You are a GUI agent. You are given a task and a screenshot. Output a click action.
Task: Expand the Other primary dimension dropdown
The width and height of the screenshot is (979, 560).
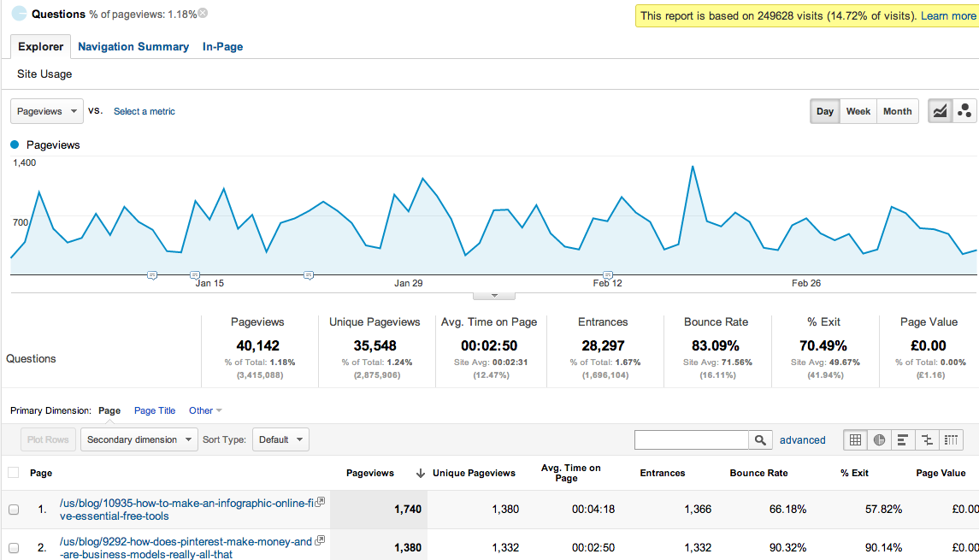click(x=205, y=410)
